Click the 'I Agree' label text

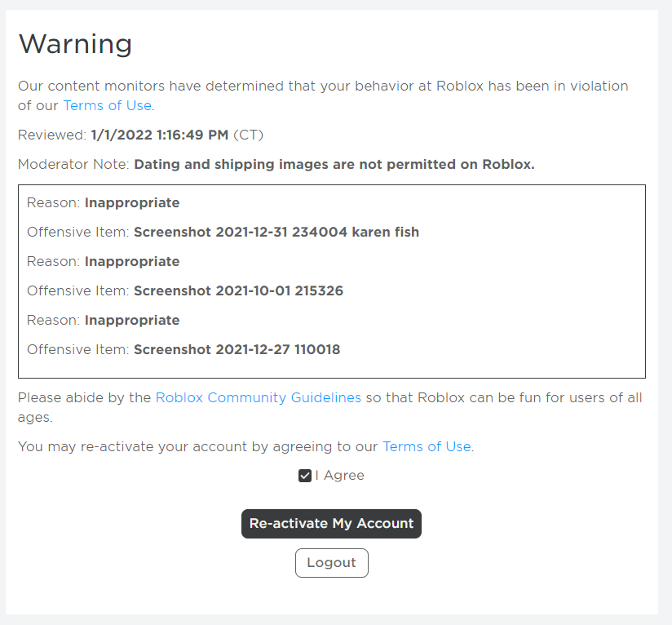click(339, 476)
